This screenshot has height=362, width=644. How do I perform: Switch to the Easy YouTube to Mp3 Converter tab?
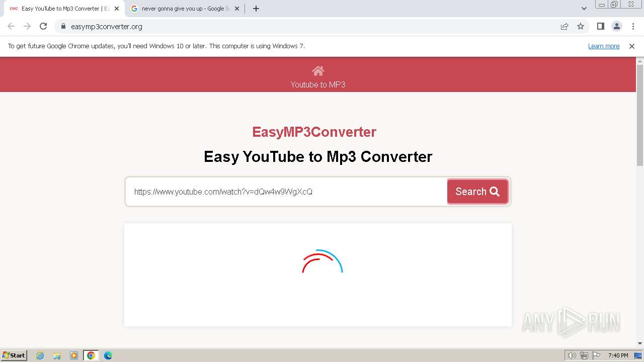point(64,9)
